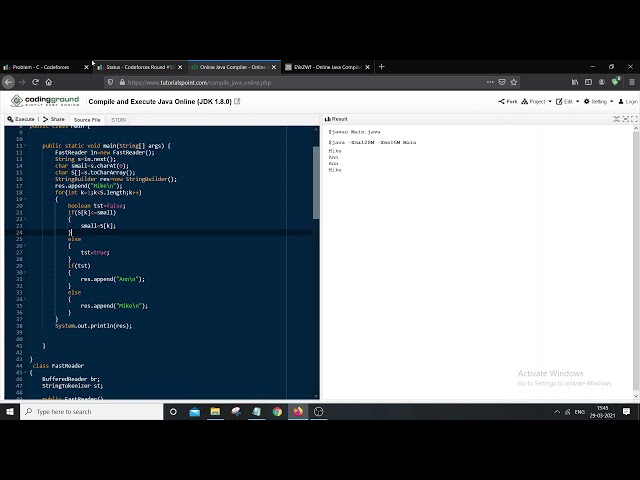Open the STDIN tab
Viewport: 640px width, 480px height.
[x=118, y=120]
